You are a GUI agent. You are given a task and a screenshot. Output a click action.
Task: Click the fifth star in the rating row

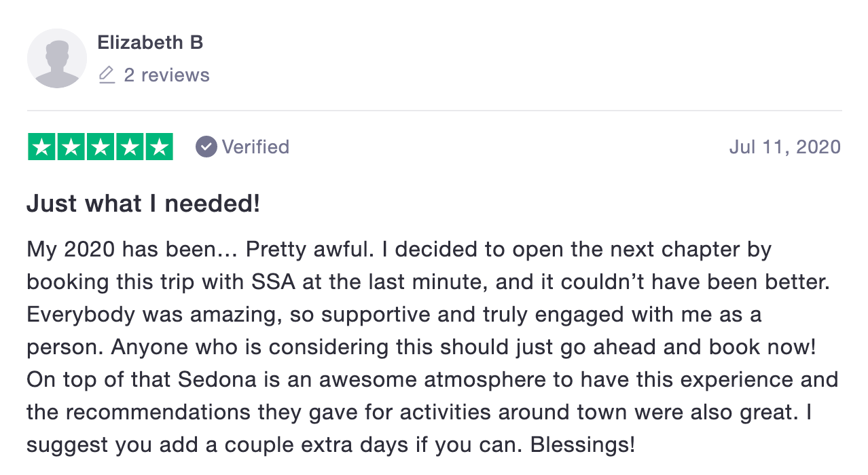158,146
